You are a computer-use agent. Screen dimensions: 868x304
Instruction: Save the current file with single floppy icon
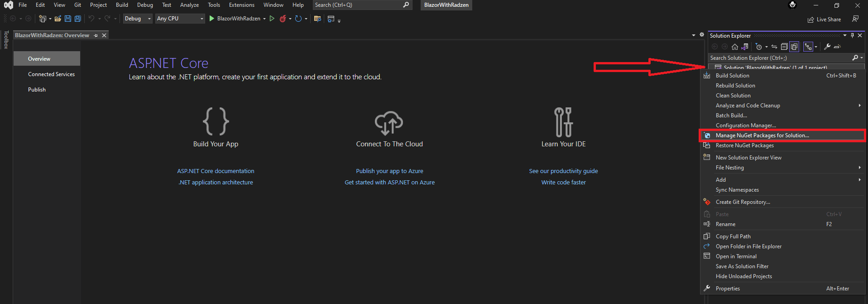[68, 19]
